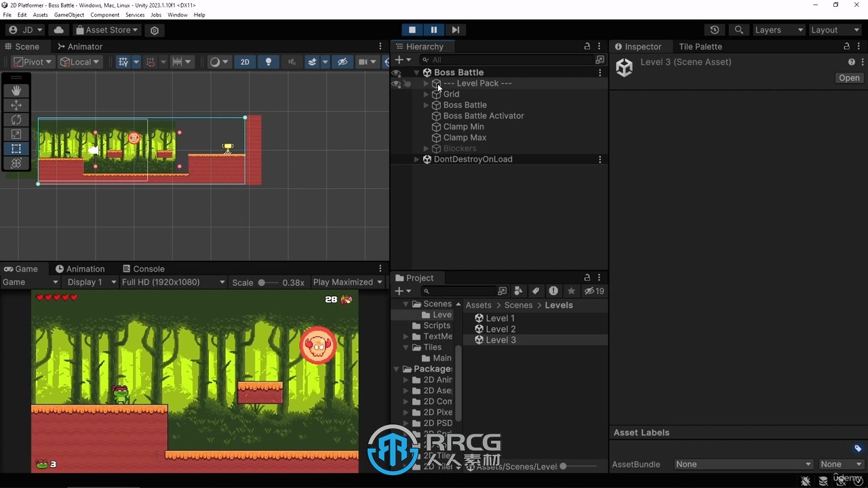Expand the DontDestroyOnLoad scene
This screenshot has height=488, width=868.
coord(416,159)
